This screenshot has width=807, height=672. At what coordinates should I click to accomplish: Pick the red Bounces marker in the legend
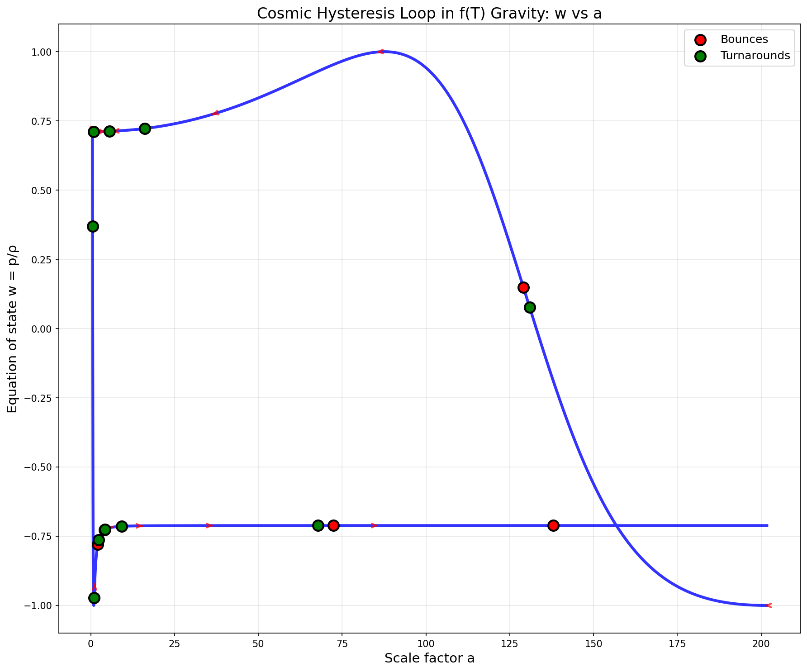701,40
